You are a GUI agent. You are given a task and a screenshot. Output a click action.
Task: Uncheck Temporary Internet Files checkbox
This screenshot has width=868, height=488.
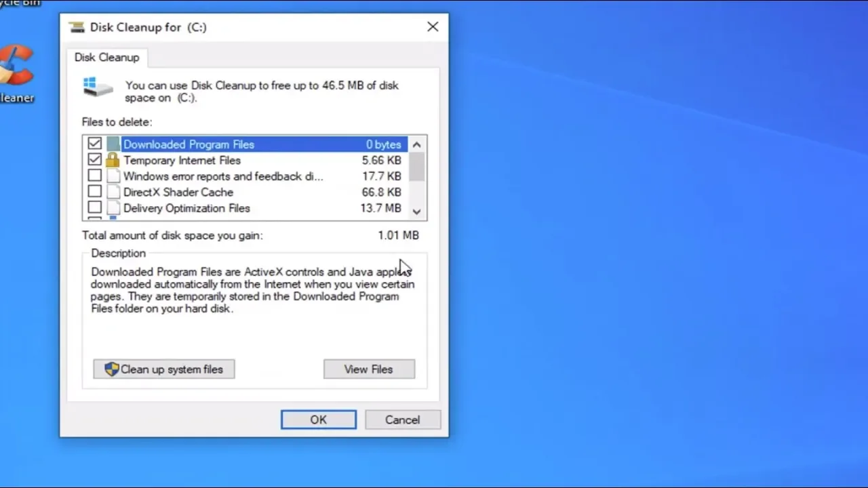tap(94, 161)
